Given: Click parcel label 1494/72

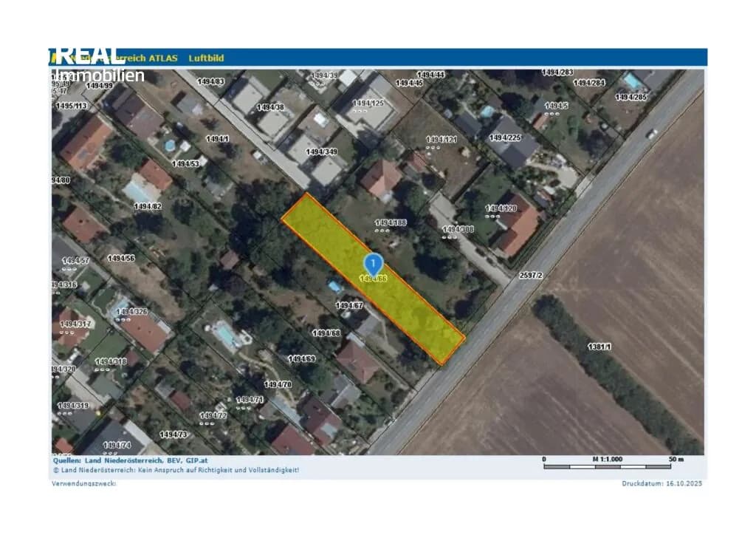Looking at the screenshot, I should 213,416.
